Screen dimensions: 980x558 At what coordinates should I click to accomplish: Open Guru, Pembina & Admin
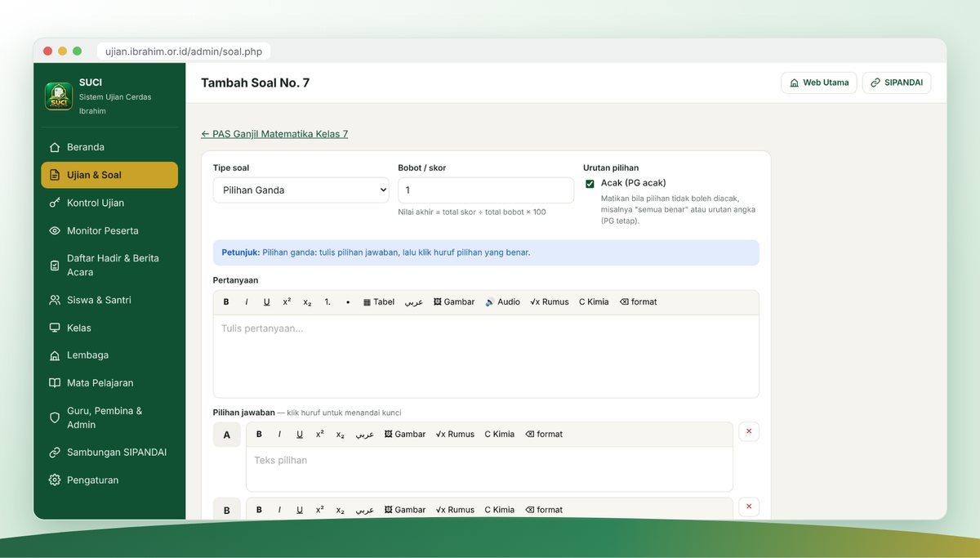(x=109, y=417)
